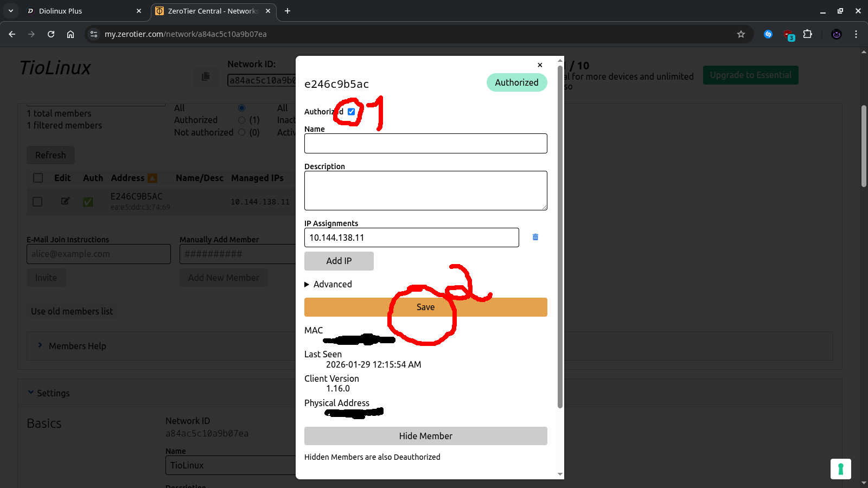Bookmark this page with the star icon

741,34
